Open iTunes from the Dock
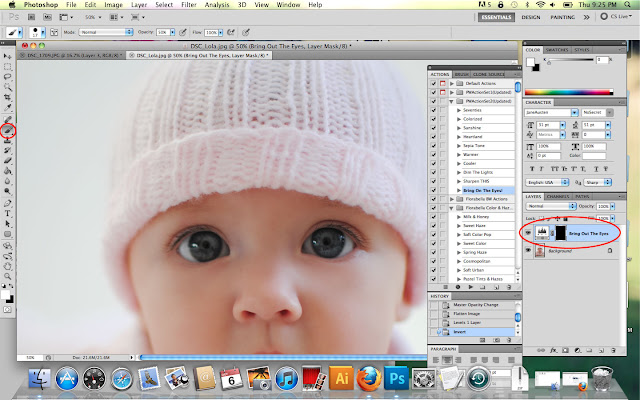Viewport: 640px width, 400px height. click(286, 378)
